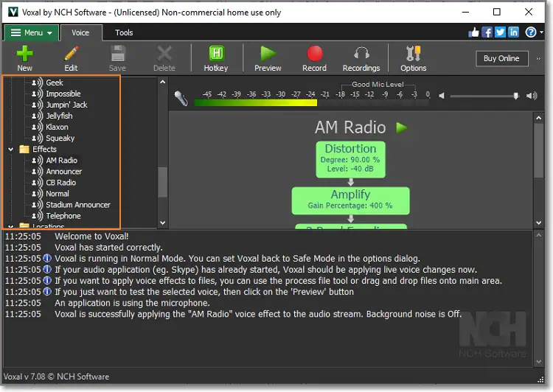The height and width of the screenshot is (392, 553).
Task: Switch to the Tools tab
Action: pyautogui.click(x=124, y=32)
